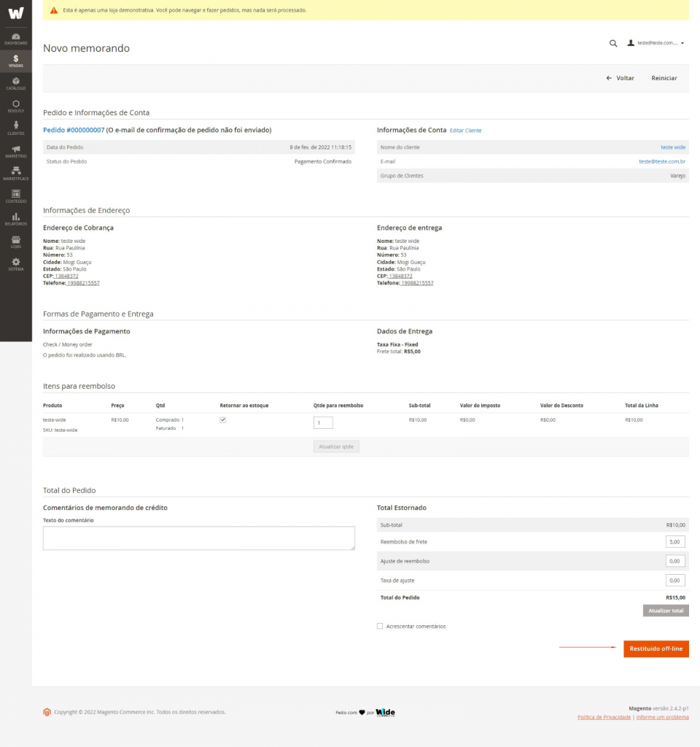This screenshot has height=747, width=700.
Task: Click the SKU: teste-wide text
Action: tap(60, 430)
